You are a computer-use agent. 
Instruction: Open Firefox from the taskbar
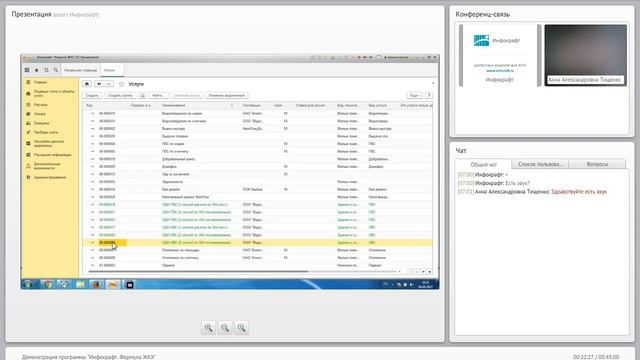coord(97,284)
